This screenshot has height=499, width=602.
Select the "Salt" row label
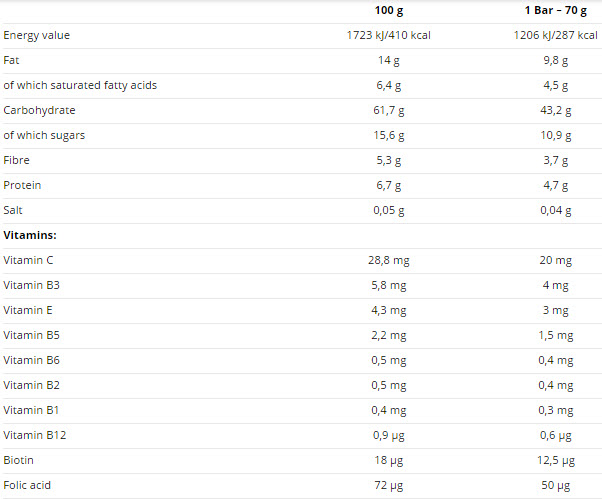point(15,210)
